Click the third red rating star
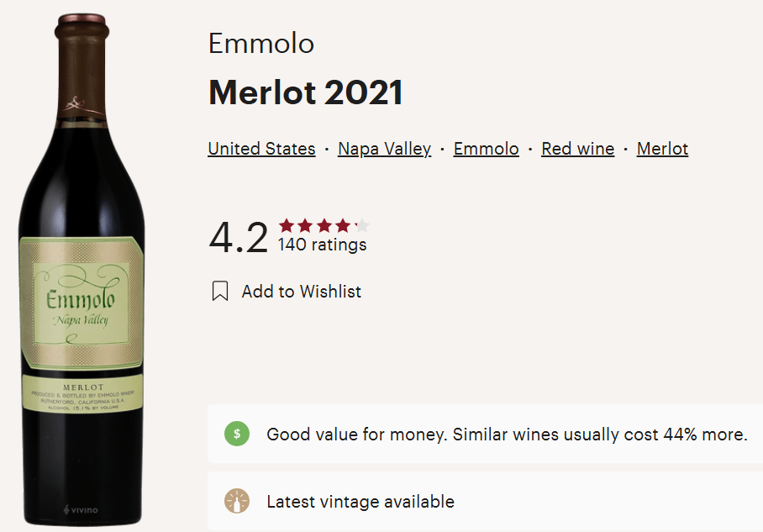Screen dimensions: 763x532 point(324,225)
